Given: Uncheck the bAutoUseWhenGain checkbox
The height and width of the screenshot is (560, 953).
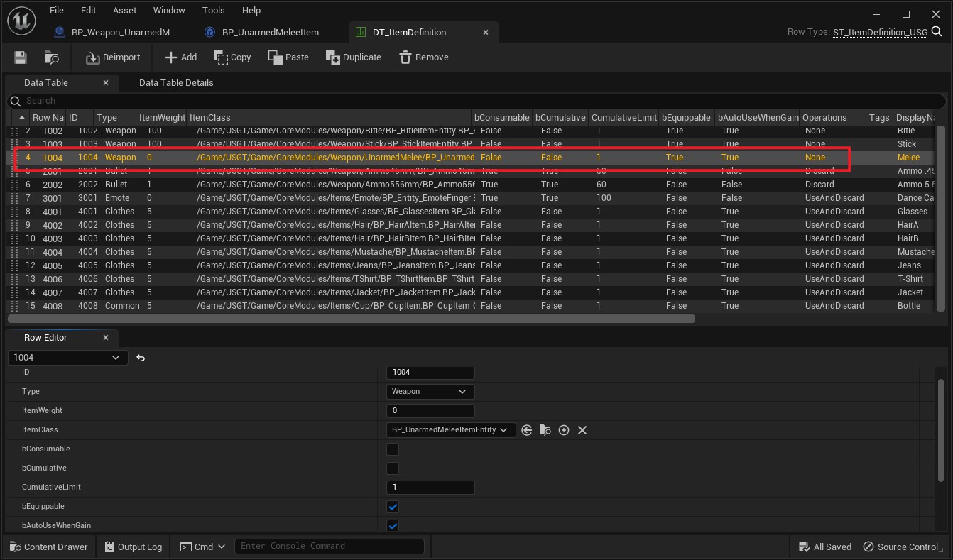Looking at the screenshot, I should pos(393,526).
